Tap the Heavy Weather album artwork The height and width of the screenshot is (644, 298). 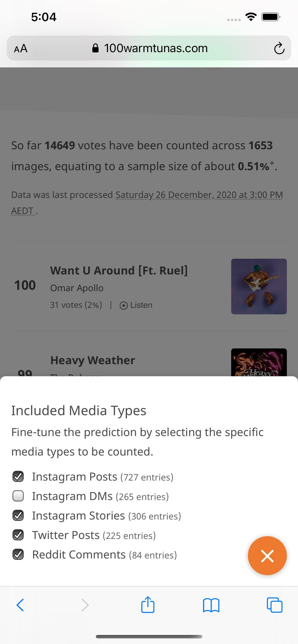coord(259,363)
